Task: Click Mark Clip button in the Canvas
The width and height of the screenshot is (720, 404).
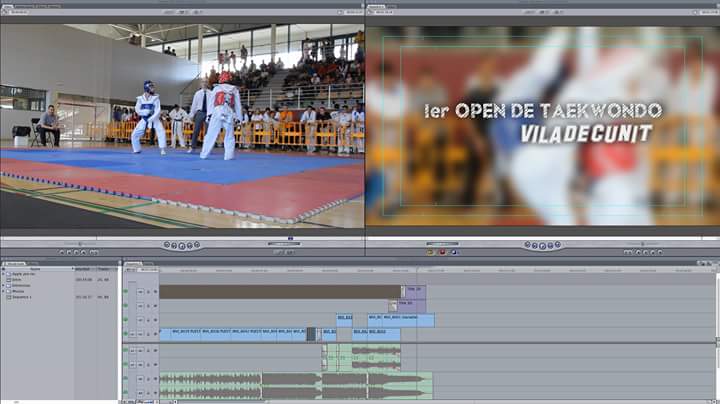Action: [x=653, y=252]
